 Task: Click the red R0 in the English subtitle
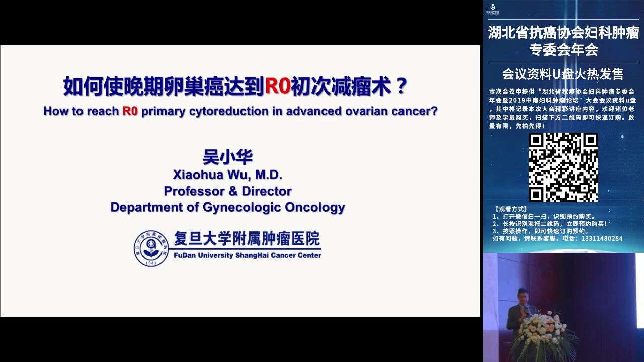point(130,111)
